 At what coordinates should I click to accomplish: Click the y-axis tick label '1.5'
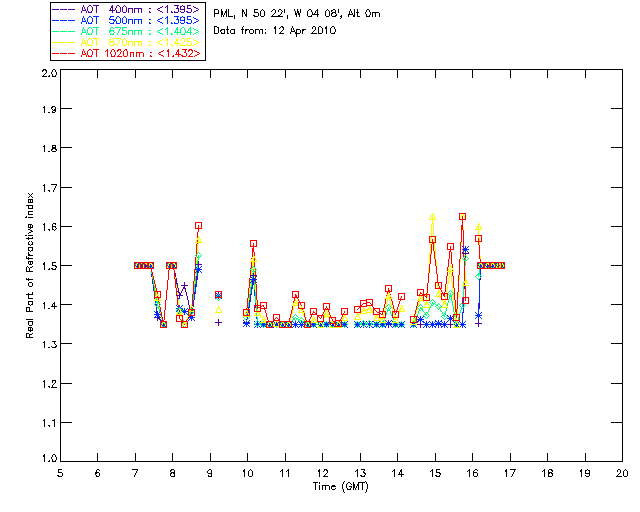pyautogui.click(x=49, y=266)
